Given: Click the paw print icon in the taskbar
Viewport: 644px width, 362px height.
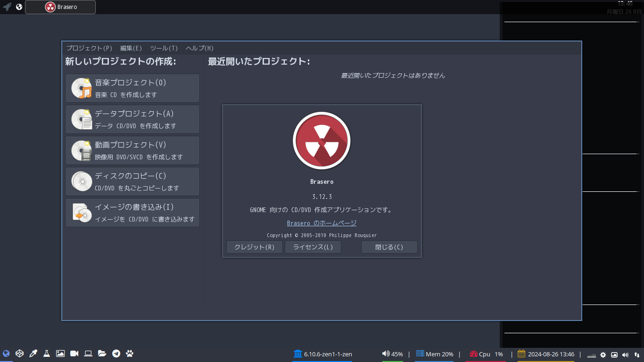Looking at the screenshot, I should [129, 353].
